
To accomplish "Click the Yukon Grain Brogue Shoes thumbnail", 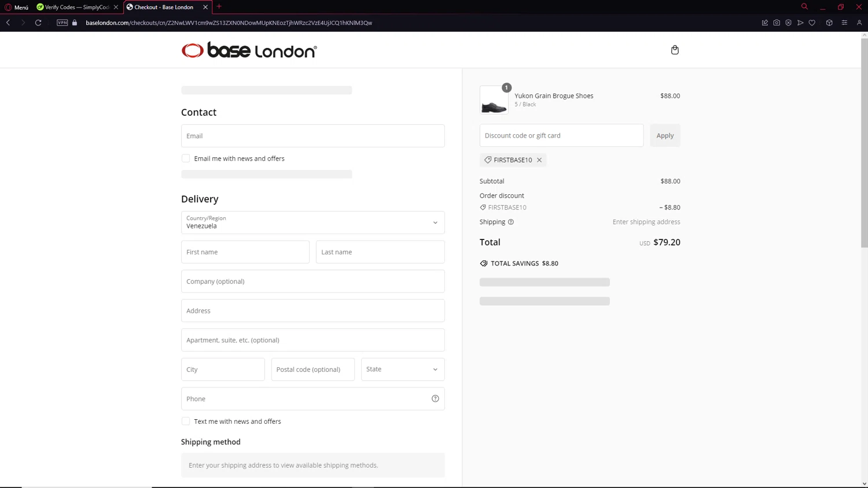I will 494,100.
